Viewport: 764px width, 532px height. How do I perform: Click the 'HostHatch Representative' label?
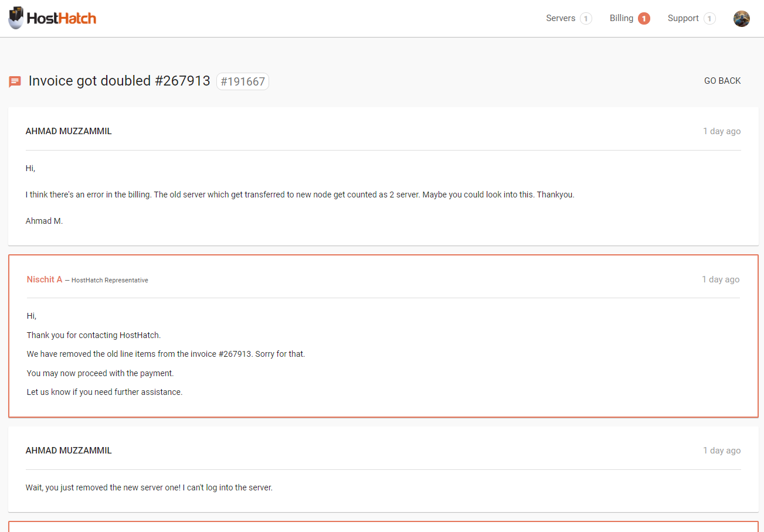point(110,280)
